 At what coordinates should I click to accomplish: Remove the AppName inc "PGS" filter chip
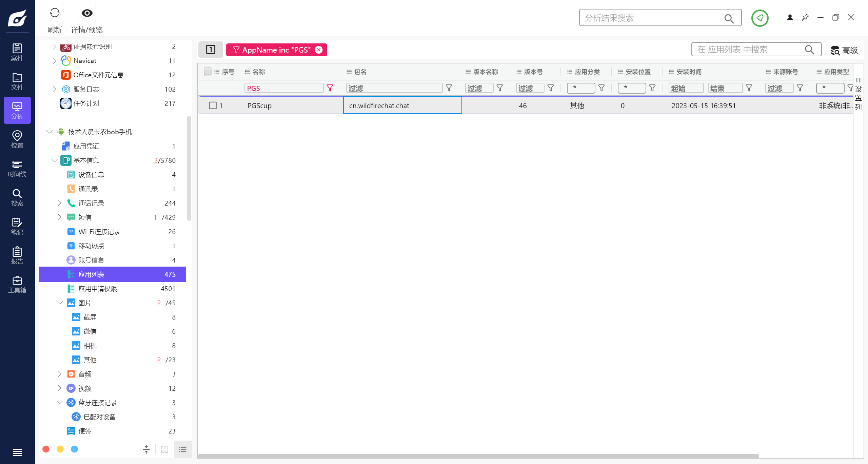(318, 50)
